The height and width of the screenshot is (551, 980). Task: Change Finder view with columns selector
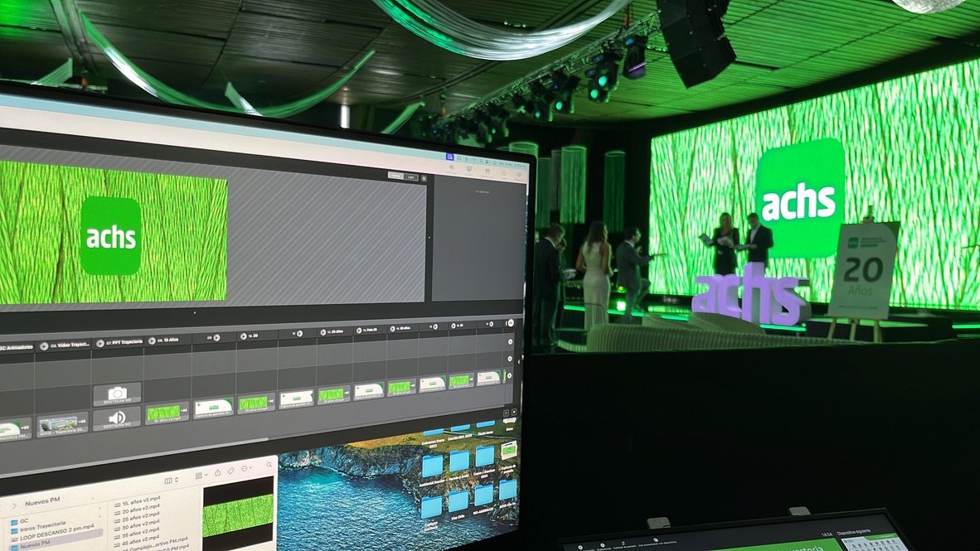coord(171,480)
